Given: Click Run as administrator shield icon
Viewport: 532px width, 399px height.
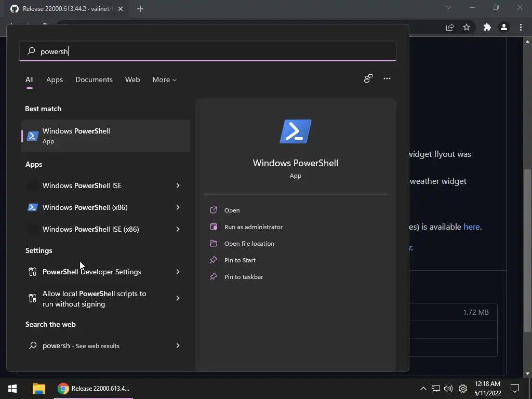Looking at the screenshot, I should point(214,227).
